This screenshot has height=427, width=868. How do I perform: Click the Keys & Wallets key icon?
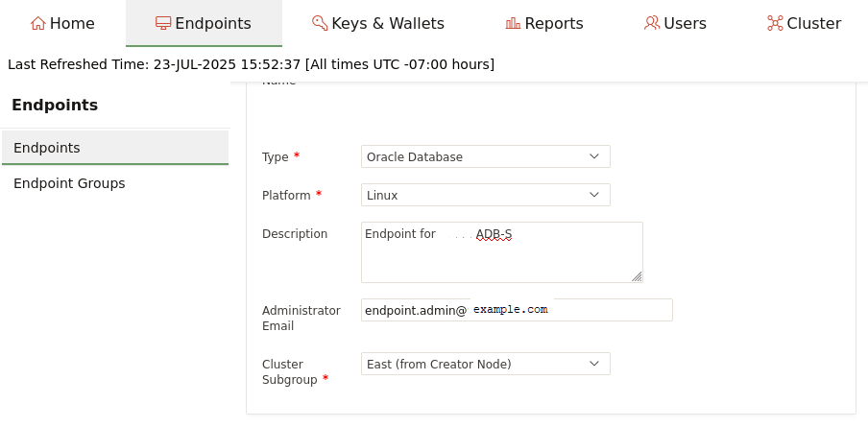tap(320, 23)
